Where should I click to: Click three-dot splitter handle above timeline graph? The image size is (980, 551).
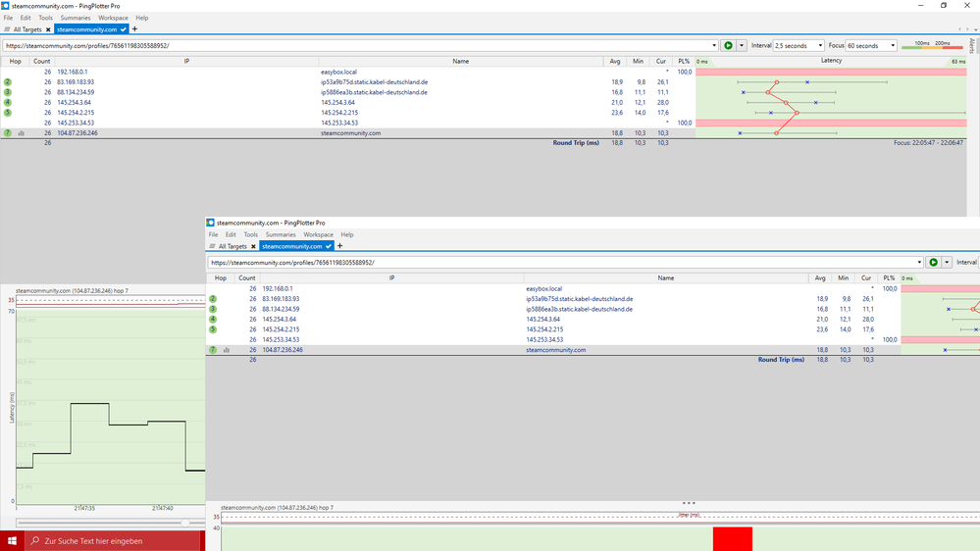tap(688, 503)
